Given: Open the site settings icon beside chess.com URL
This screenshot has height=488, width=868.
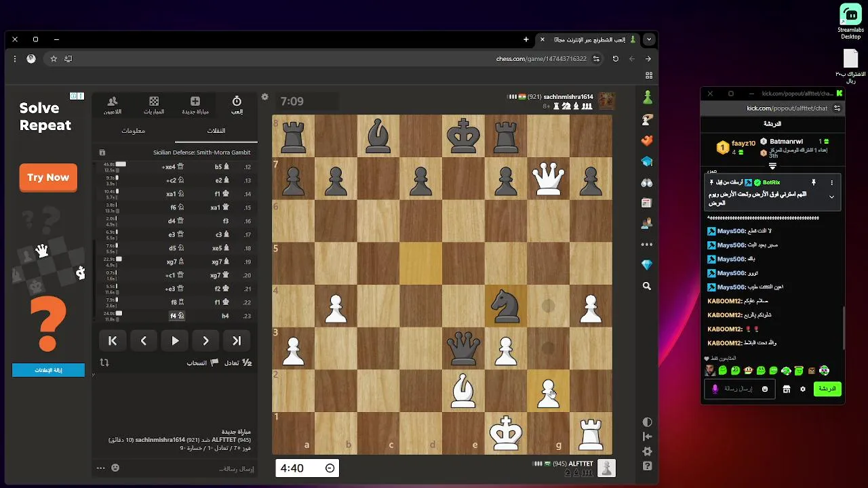Looking at the screenshot, I should point(596,59).
